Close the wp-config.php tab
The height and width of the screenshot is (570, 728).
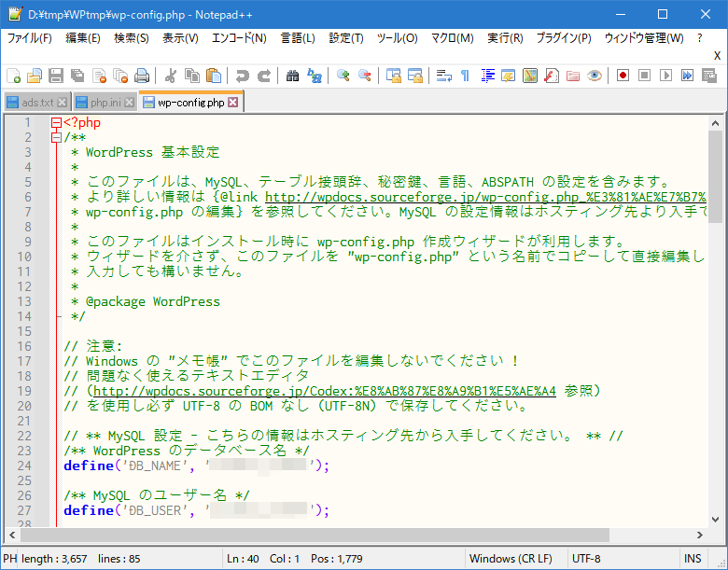click(x=233, y=103)
